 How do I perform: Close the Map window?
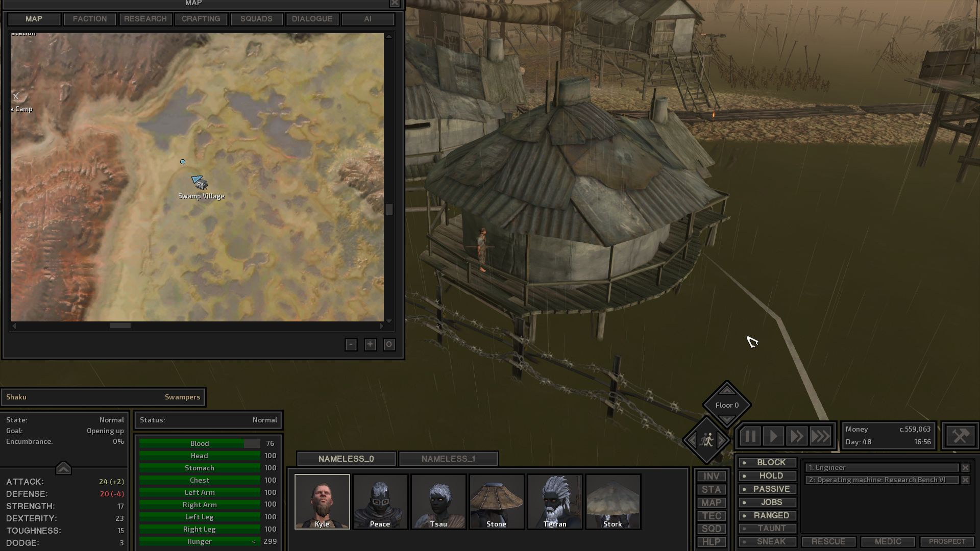point(395,3)
